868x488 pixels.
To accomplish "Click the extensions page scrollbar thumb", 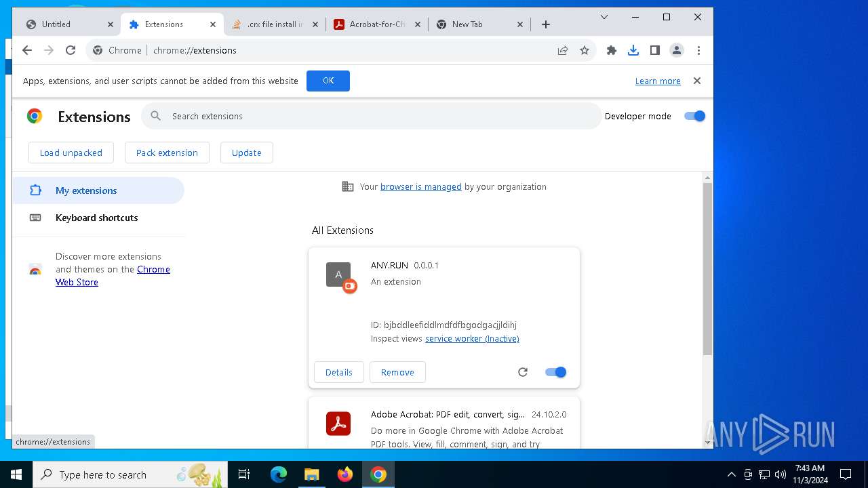I will [x=707, y=269].
